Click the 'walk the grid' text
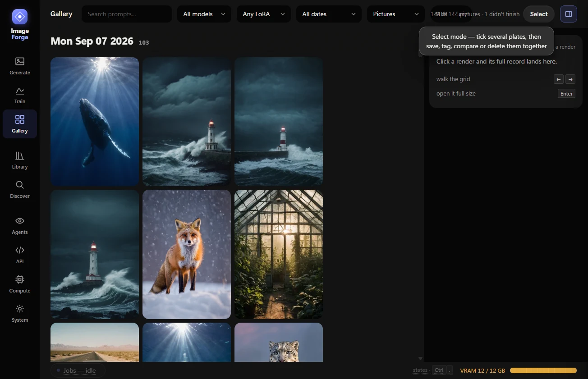This screenshot has width=588, height=379. coord(453,79)
